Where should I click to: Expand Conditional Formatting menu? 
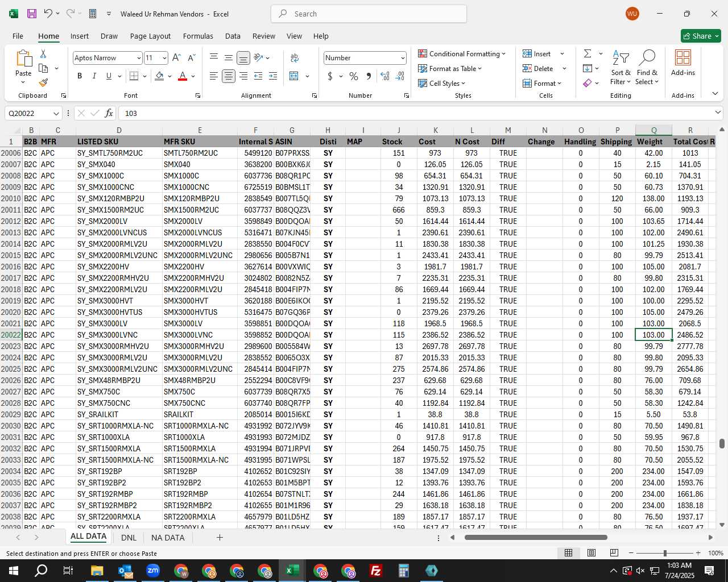coord(462,53)
